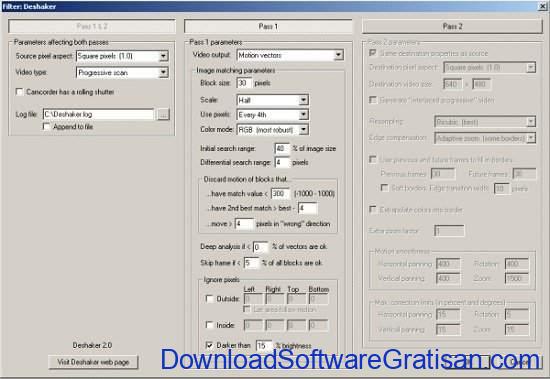Click the match value threshold field
The image size is (550, 379).
pos(280,193)
